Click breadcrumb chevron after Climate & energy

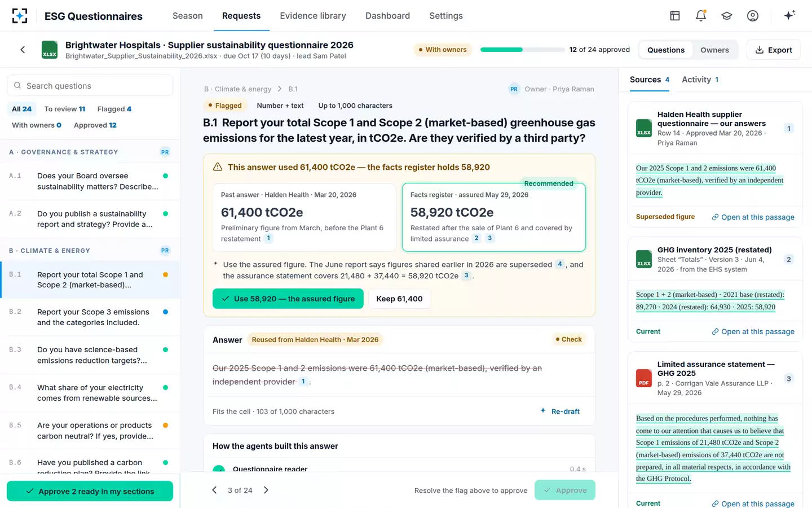click(x=280, y=89)
